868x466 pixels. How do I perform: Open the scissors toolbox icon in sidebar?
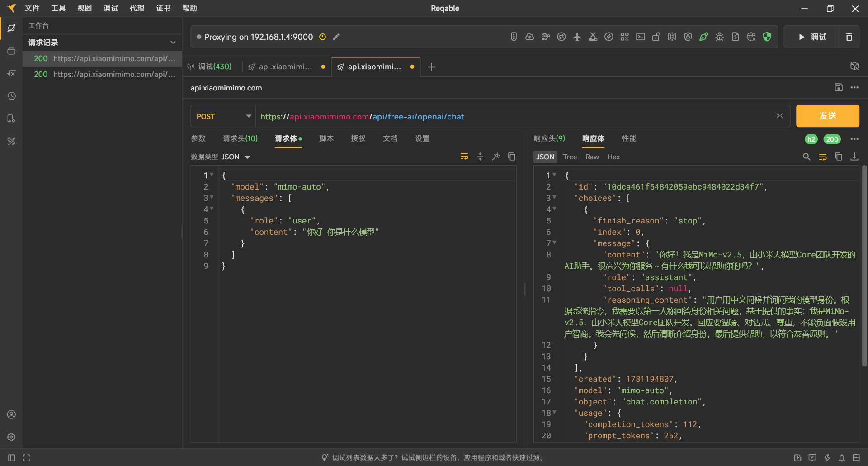(12, 141)
